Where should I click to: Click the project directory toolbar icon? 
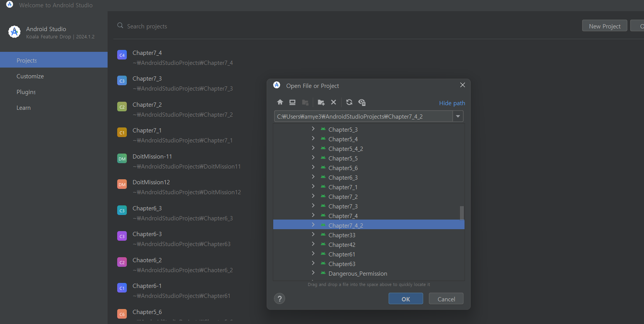[305, 102]
